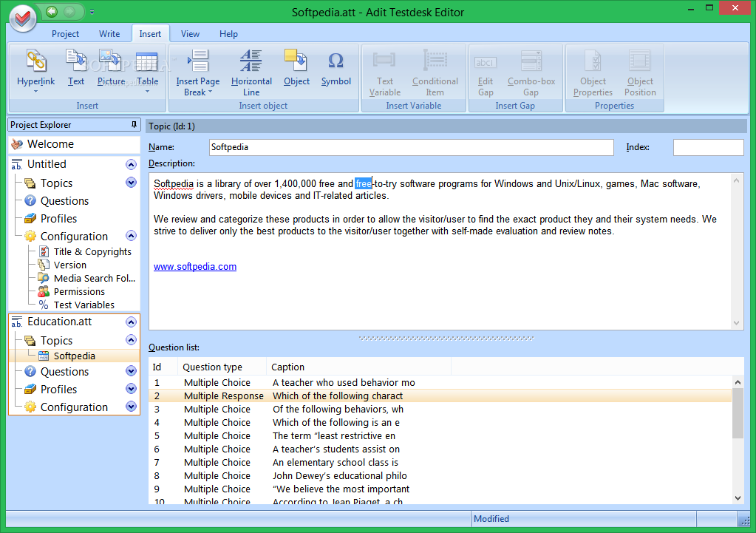The width and height of the screenshot is (756, 533).
Task: Click the Combo-box Gap icon
Action: (x=531, y=61)
